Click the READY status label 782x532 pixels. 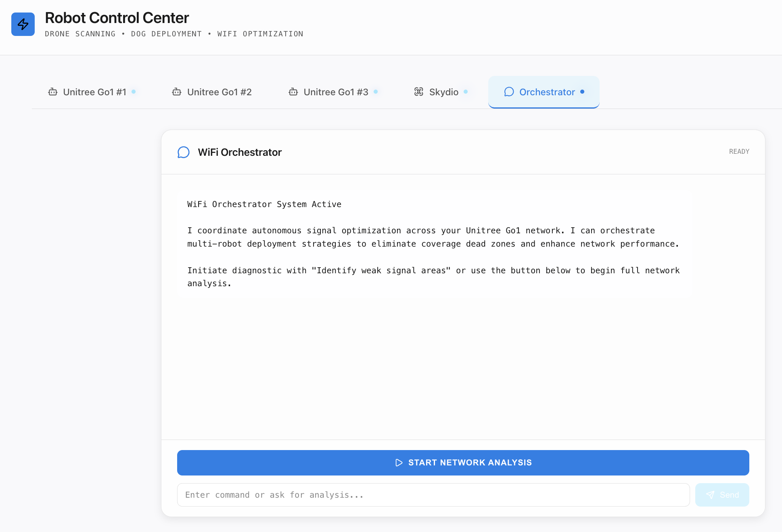pos(739,151)
